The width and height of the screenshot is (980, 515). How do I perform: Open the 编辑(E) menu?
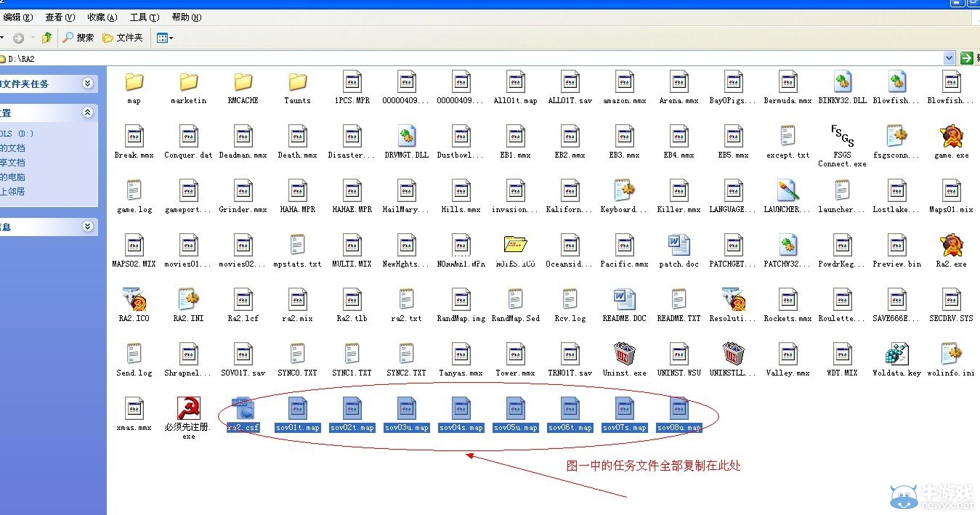tap(18, 17)
